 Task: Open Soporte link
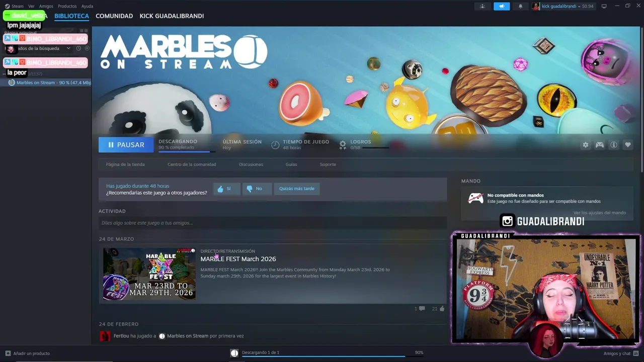328,164
